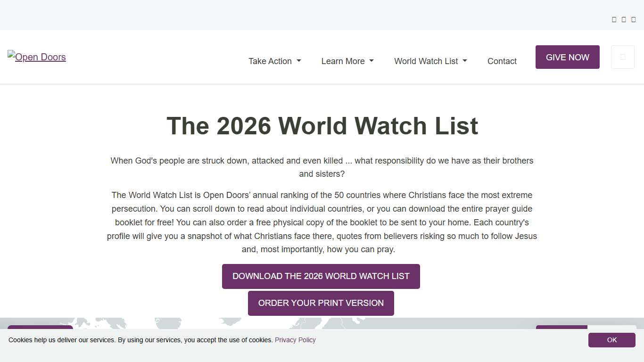
Task: Open the Privacy Policy link
Action: click(x=295, y=340)
